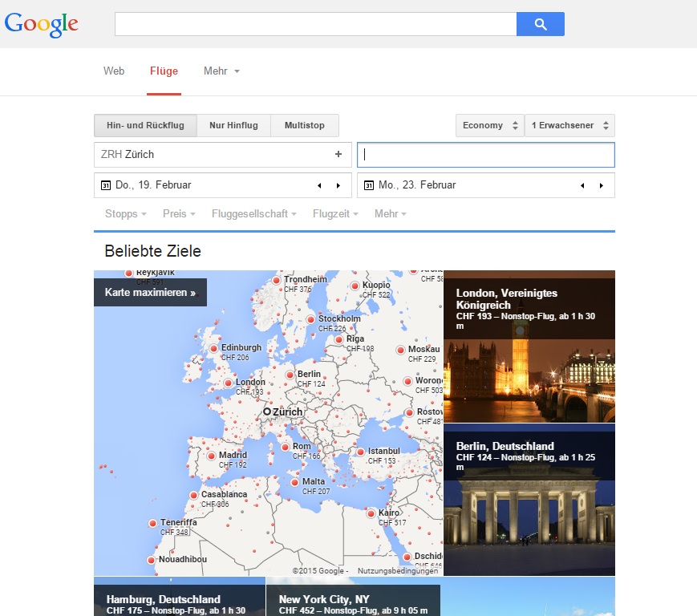Select the Malta map marker

click(x=294, y=482)
